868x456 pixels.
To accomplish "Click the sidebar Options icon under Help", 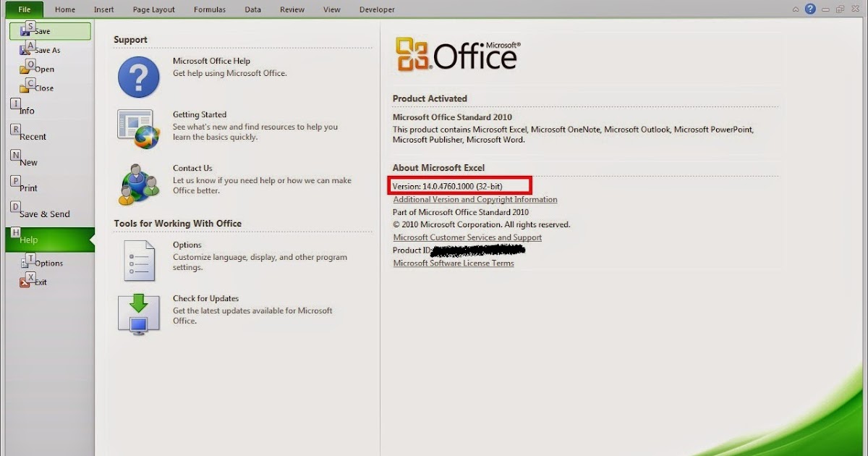I will (26, 263).
